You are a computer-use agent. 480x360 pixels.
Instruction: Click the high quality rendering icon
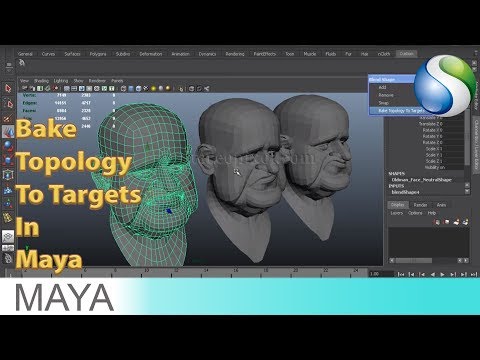168,88
